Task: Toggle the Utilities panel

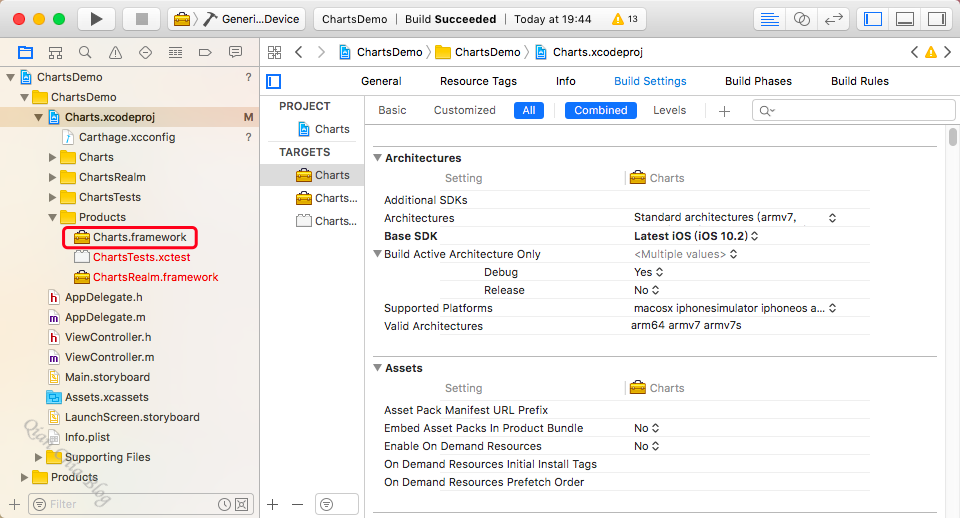Action: [937, 19]
